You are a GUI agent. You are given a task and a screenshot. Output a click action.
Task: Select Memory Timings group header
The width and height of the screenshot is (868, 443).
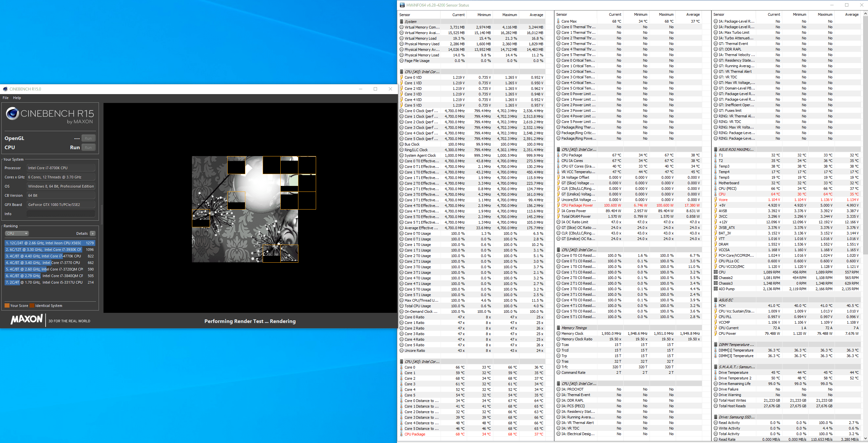[629, 328]
